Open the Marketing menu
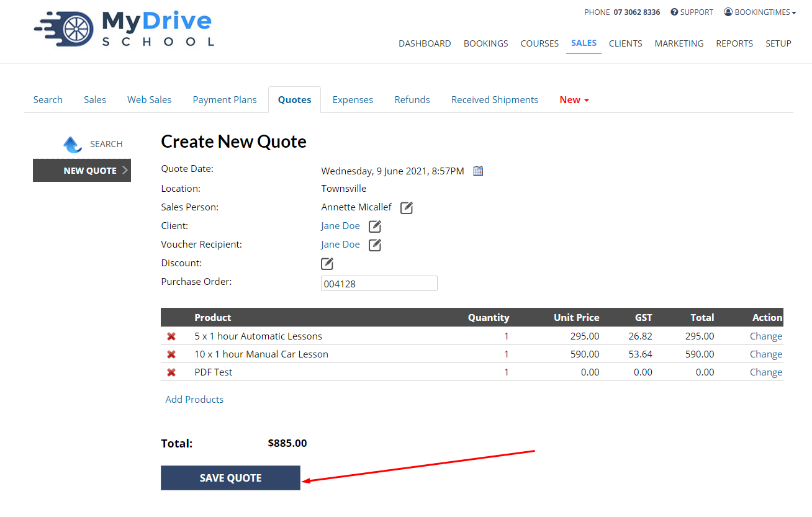Screen dimensions: 812x517 [x=679, y=43]
